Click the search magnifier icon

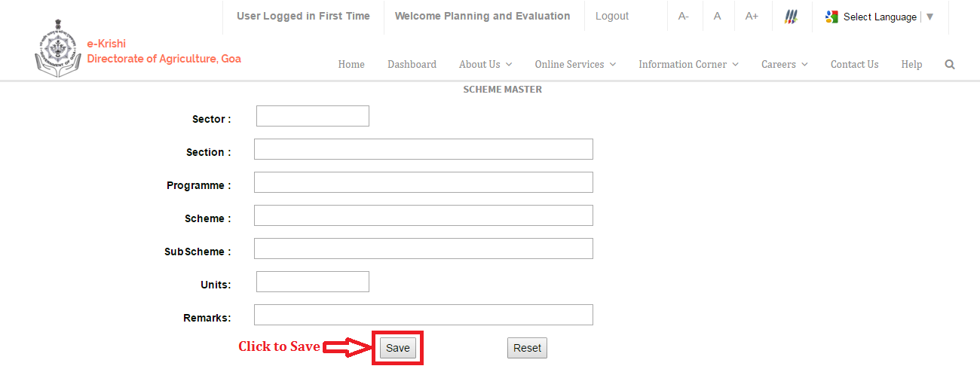[x=950, y=65]
